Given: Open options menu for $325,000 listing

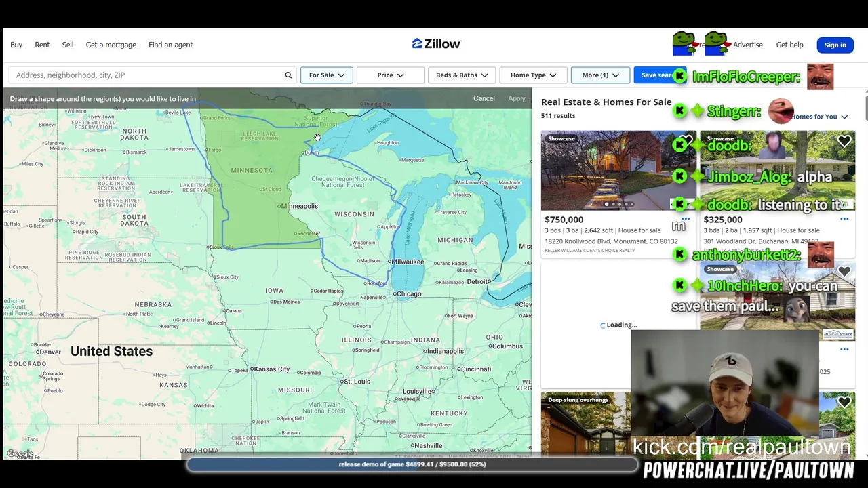Looking at the screenshot, I should [844, 219].
